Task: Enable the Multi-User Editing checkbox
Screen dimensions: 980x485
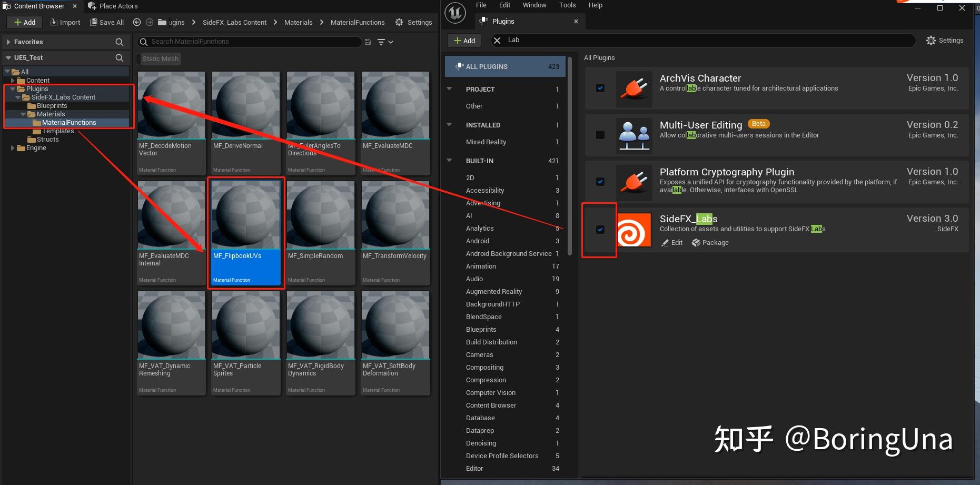Action: point(600,135)
